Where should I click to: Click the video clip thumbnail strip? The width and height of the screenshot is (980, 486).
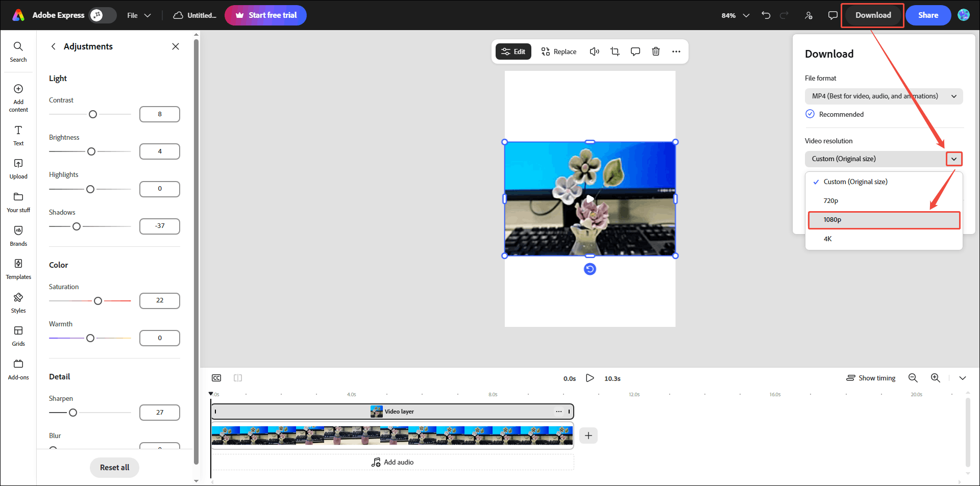click(x=393, y=436)
